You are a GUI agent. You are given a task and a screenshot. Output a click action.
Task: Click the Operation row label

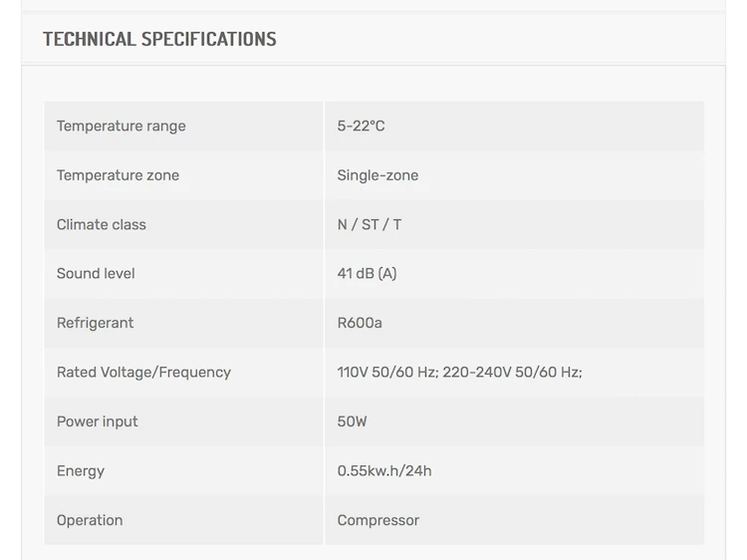90,520
